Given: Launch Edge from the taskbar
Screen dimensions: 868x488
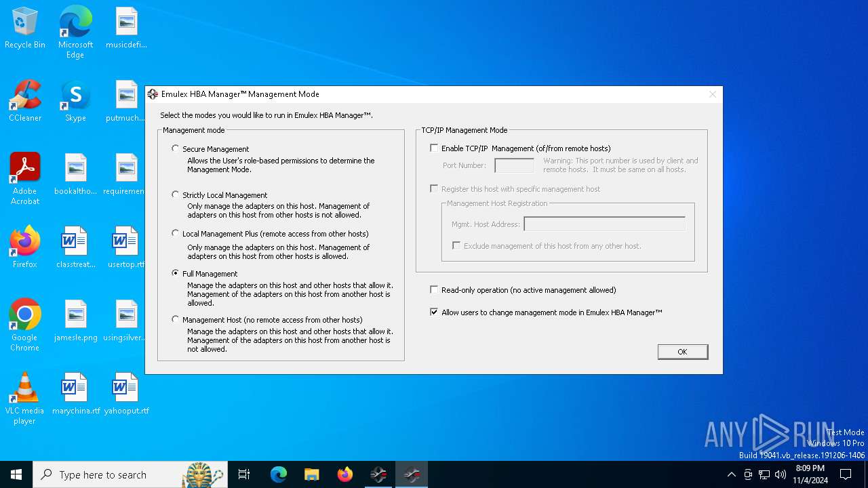Looking at the screenshot, I should 279,474.
